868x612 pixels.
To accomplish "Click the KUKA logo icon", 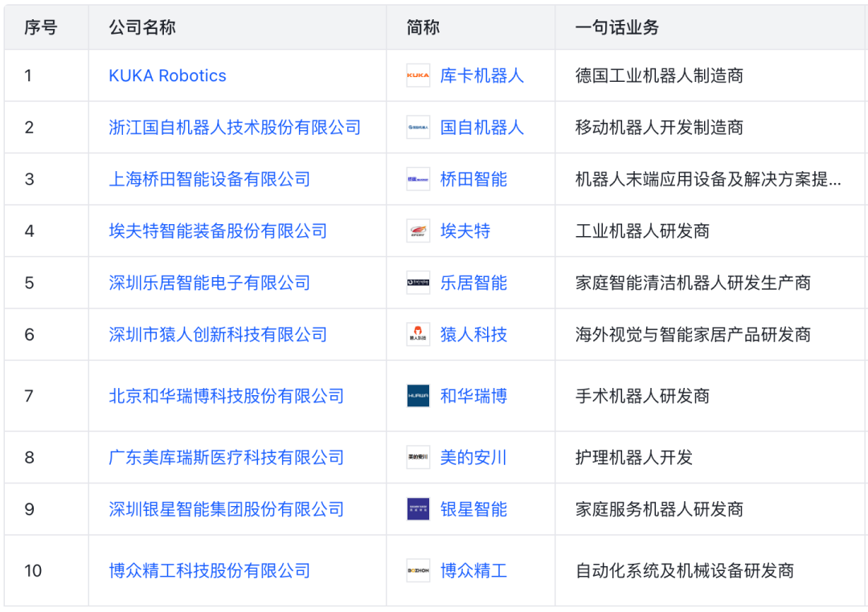I will [418, 75].
